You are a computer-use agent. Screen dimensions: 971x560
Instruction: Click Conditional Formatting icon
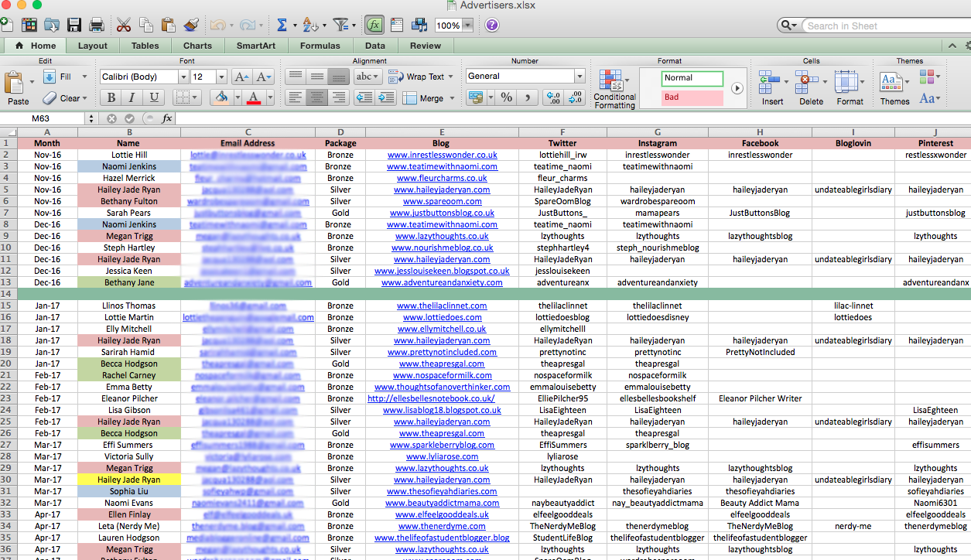click(612, 80)
